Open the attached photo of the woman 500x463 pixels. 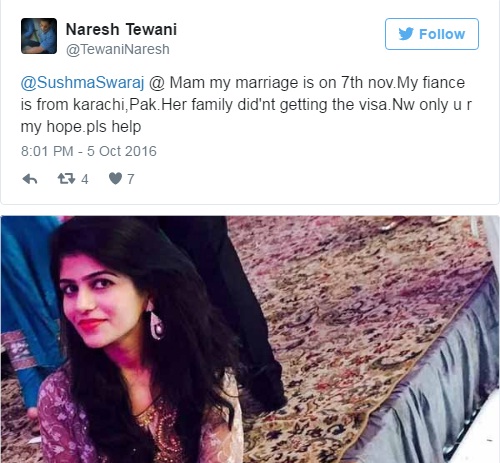click(250, 339)
